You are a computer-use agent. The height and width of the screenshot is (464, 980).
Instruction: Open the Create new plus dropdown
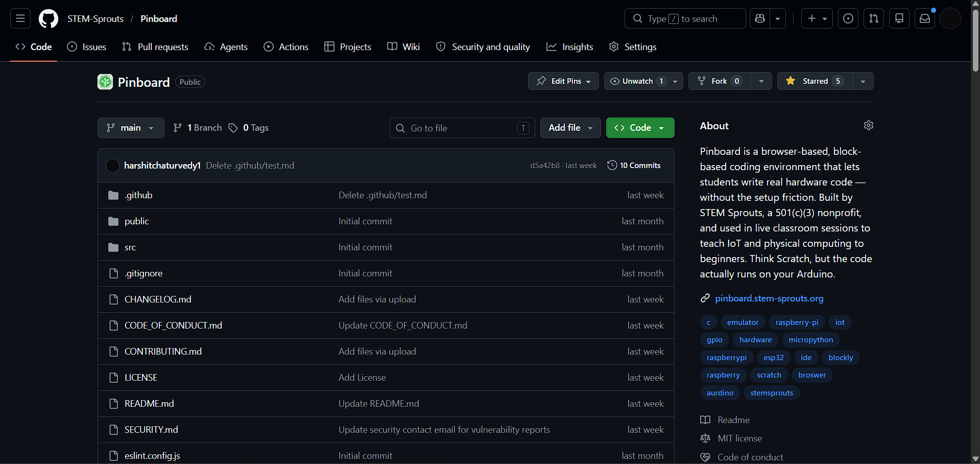coord(817,19)
